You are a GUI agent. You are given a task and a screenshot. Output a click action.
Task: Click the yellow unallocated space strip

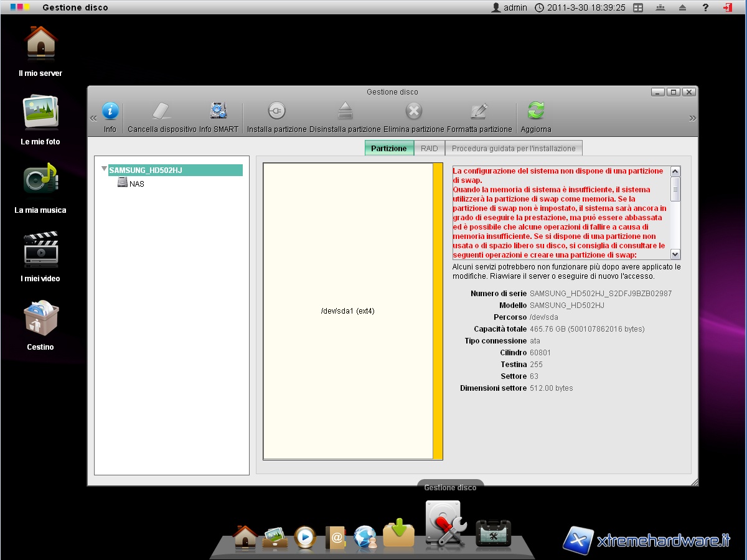click(x=438, y=311)
